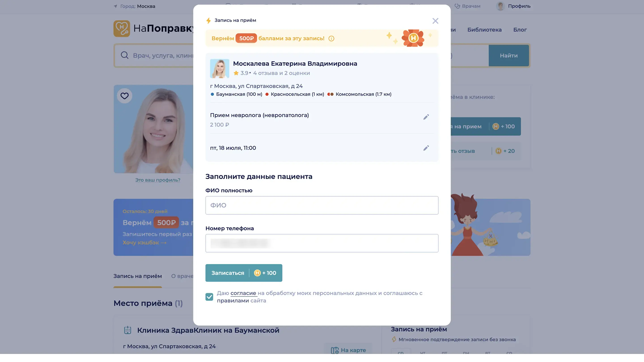Screen dimensions: 644x362
Task: Click into the ФИО full name field
Action: coord(322,205)
